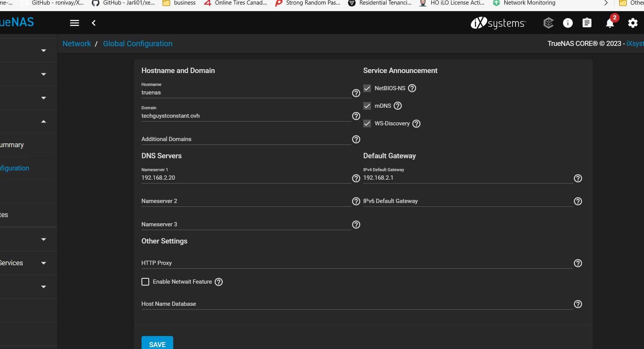Show help for Domain field
The image size is (644, 349).
(356, 116)
